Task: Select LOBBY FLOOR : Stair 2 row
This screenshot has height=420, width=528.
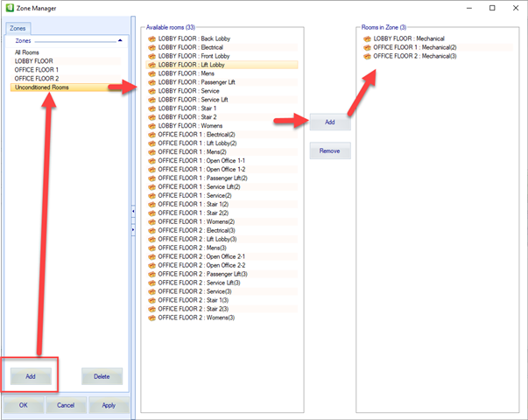Action: click(222, 117)
